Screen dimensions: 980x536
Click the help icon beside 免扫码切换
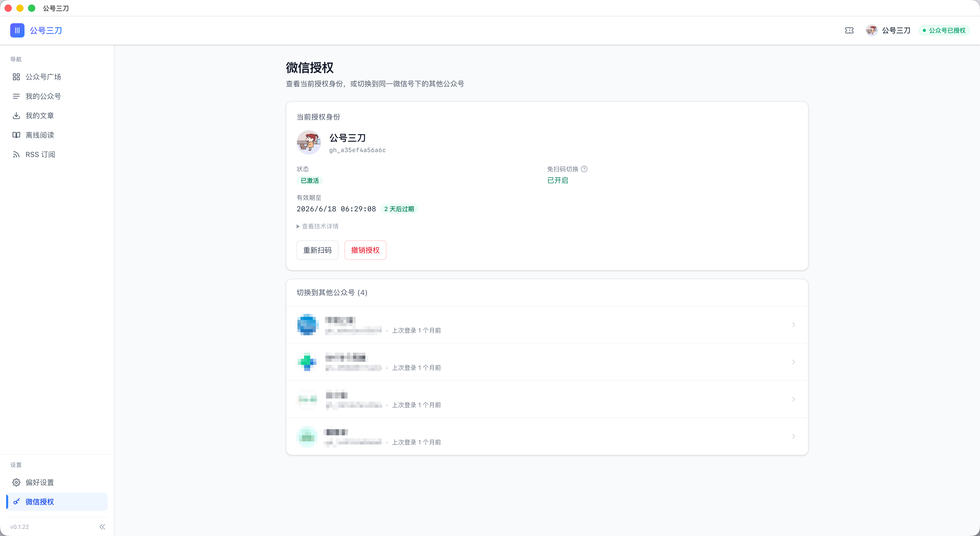pos(584,169)
